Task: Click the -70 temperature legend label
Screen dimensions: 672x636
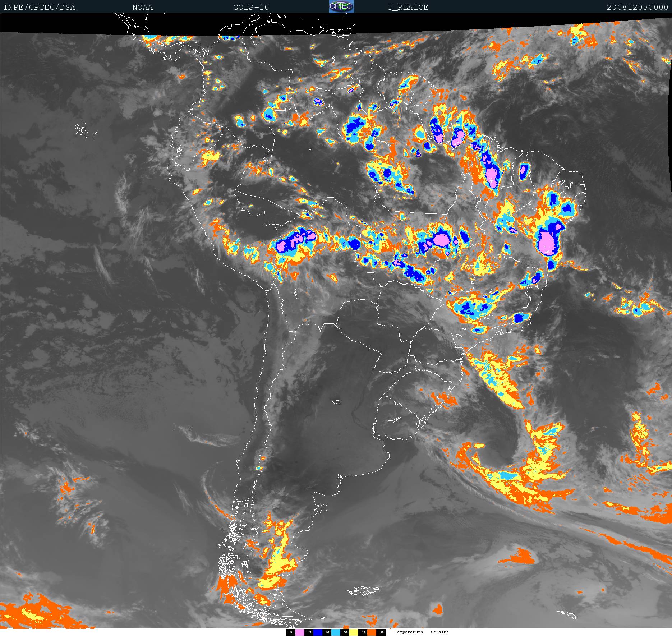Action: [x=309, y=632]
